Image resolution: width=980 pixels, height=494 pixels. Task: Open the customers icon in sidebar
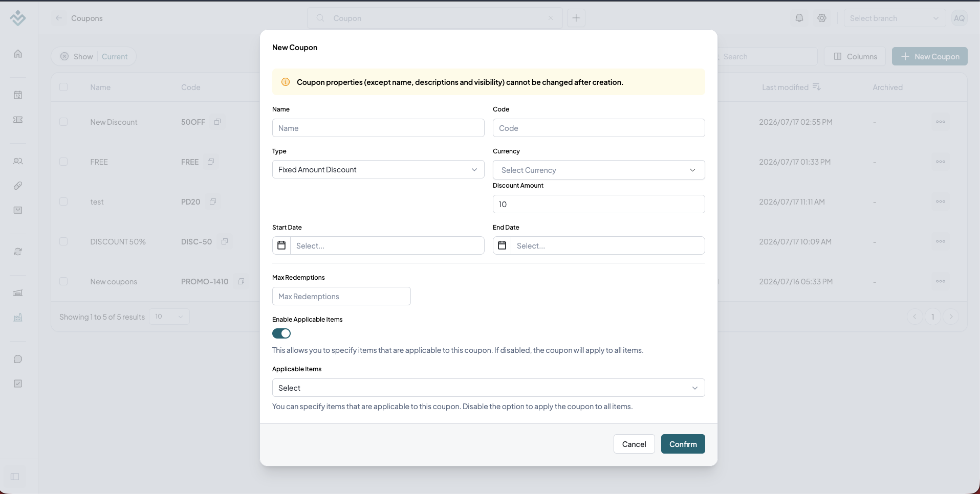(18, 161)
